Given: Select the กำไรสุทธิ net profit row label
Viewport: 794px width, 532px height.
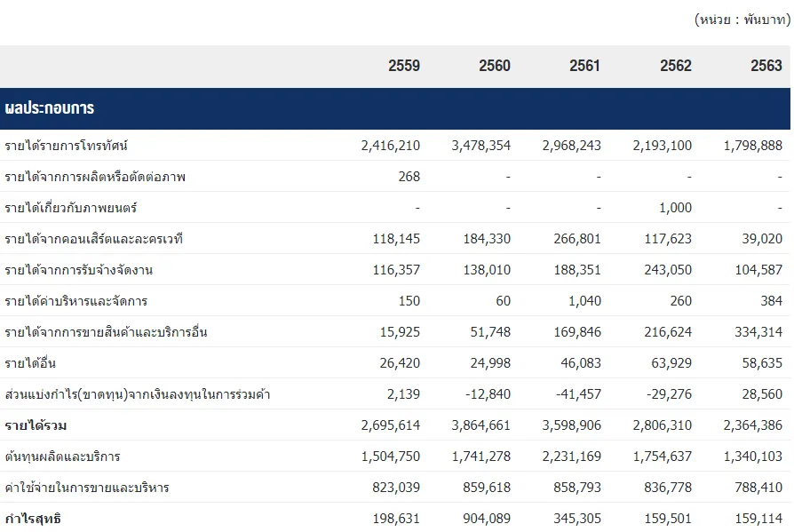Looking at the screenshot, I should [x=33, y=519].
